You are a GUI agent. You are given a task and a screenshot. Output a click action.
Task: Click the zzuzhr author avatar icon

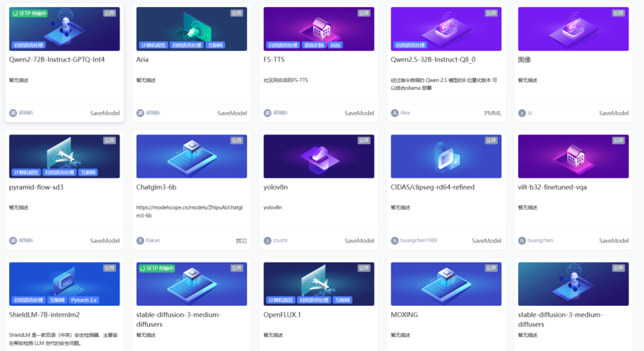coord(267,241)
